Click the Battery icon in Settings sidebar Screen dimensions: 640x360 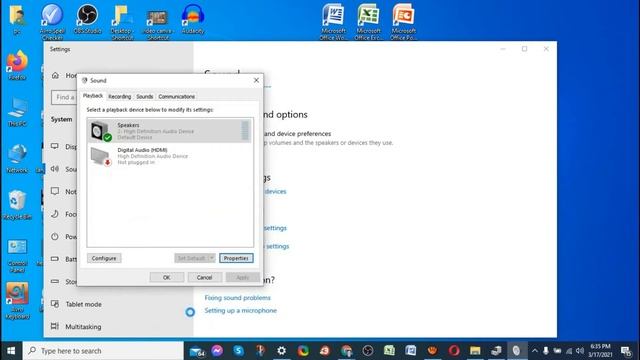click(x=55, y=259)
